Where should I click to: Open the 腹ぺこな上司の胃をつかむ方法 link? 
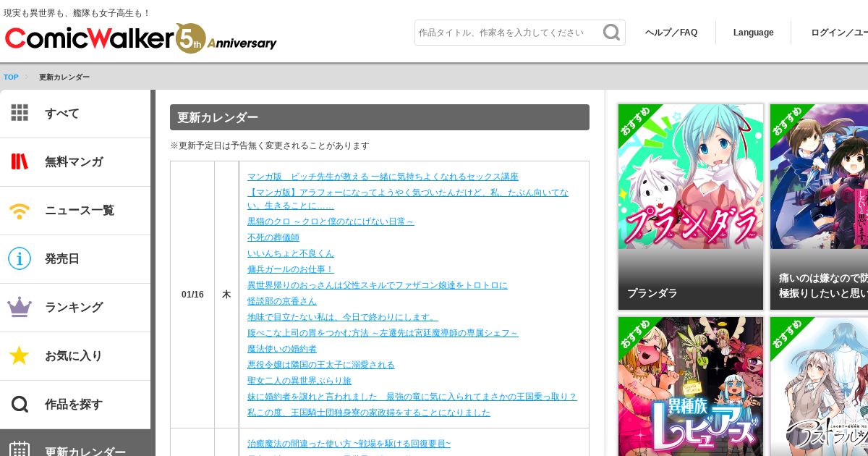coord(383,333)
